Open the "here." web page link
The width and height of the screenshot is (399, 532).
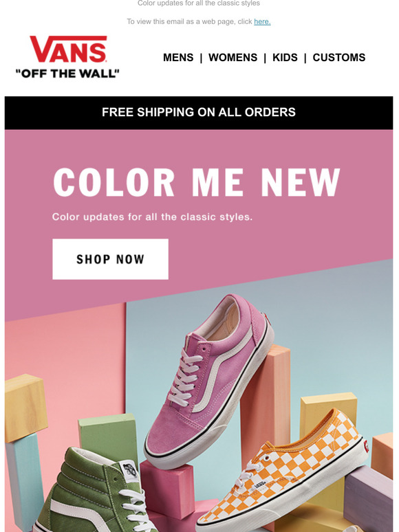[262, 22]
